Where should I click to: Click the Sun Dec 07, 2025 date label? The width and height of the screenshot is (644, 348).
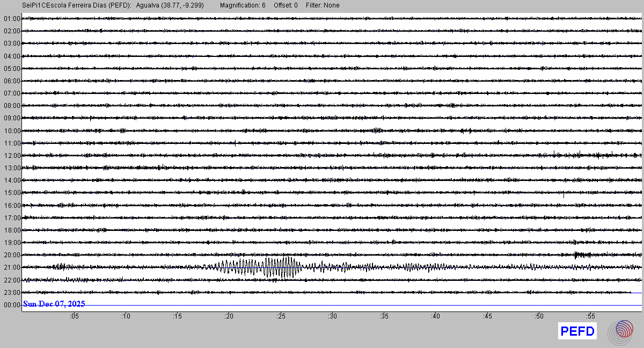click(x=54, y=304)
